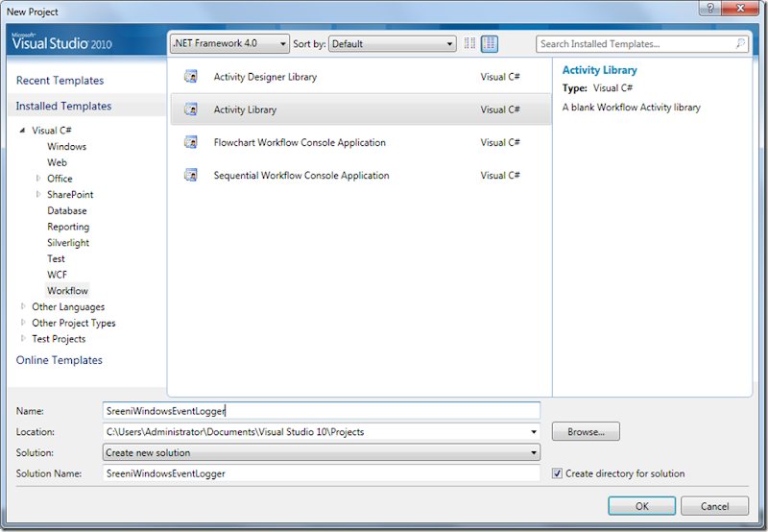Select Other Project Types label

coord(74,323)
